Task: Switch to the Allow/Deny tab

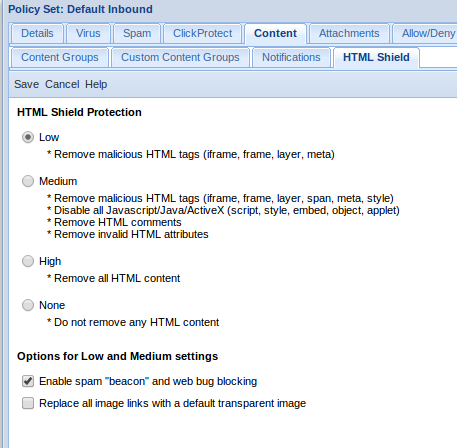Action: pos(428,33)
